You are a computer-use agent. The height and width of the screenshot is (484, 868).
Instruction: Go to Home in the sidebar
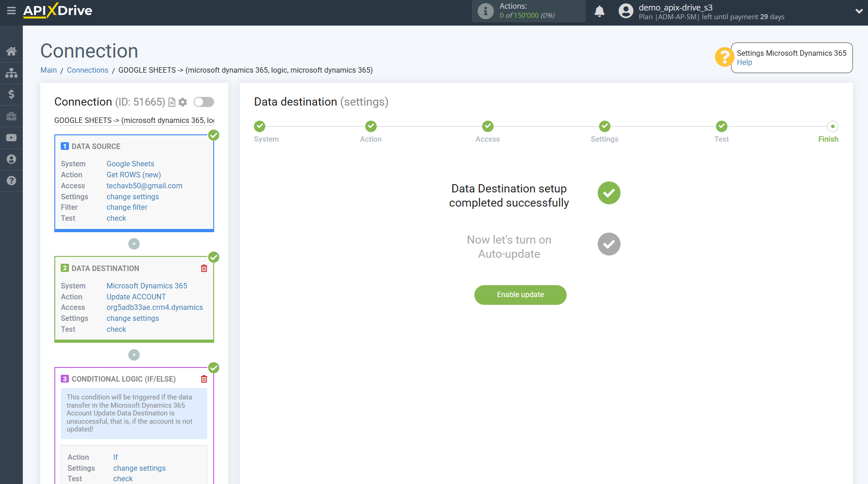click(11, 51)
